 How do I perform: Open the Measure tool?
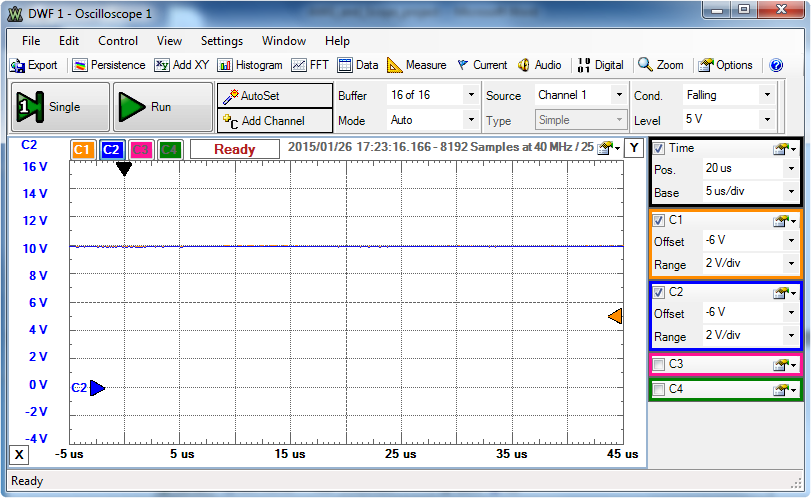coord(417,65)
